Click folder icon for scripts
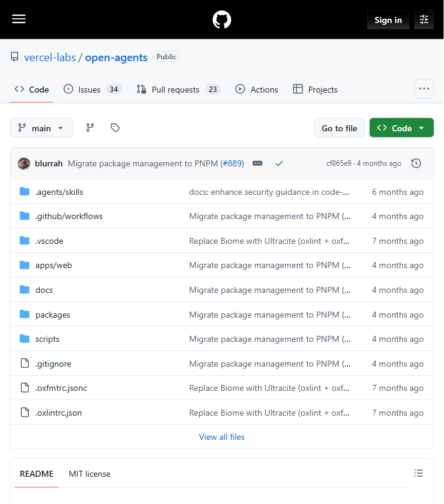The height and width of the screenshot is (504, 444). [24, 339]
